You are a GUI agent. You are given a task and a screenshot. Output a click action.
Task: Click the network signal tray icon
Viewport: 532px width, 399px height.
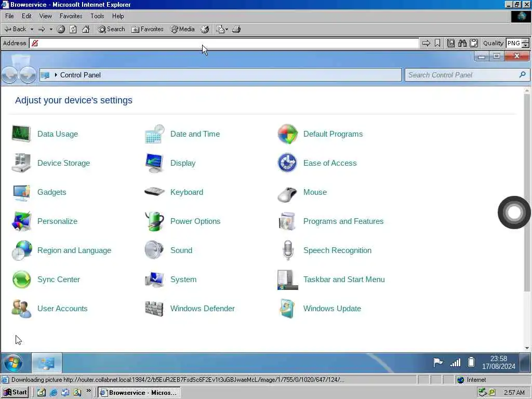[x=455, y=363]
